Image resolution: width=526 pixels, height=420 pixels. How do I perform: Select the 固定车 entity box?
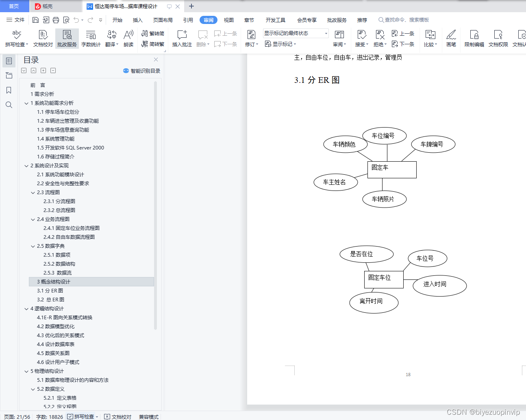392,170
